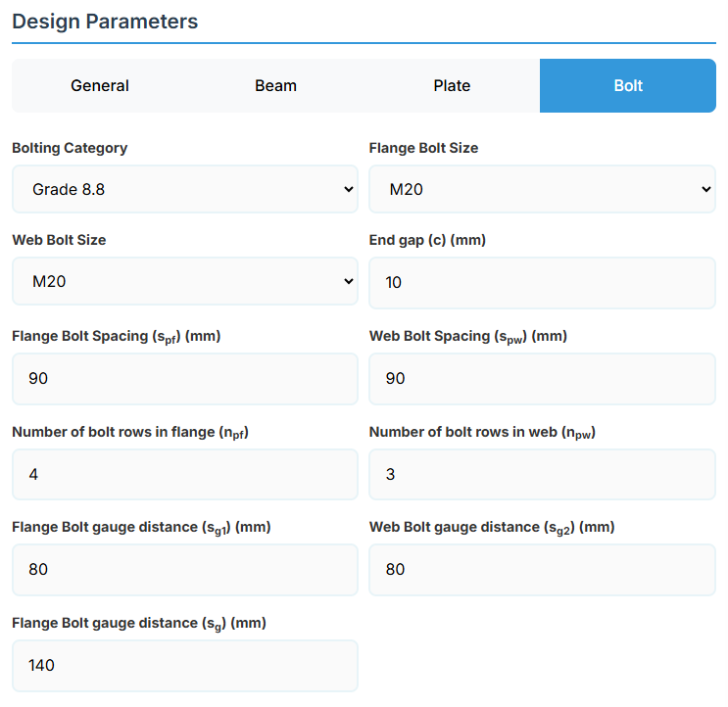Click the Web Bolt Spacing input field
728x707 pixels.
pos(542,378)
